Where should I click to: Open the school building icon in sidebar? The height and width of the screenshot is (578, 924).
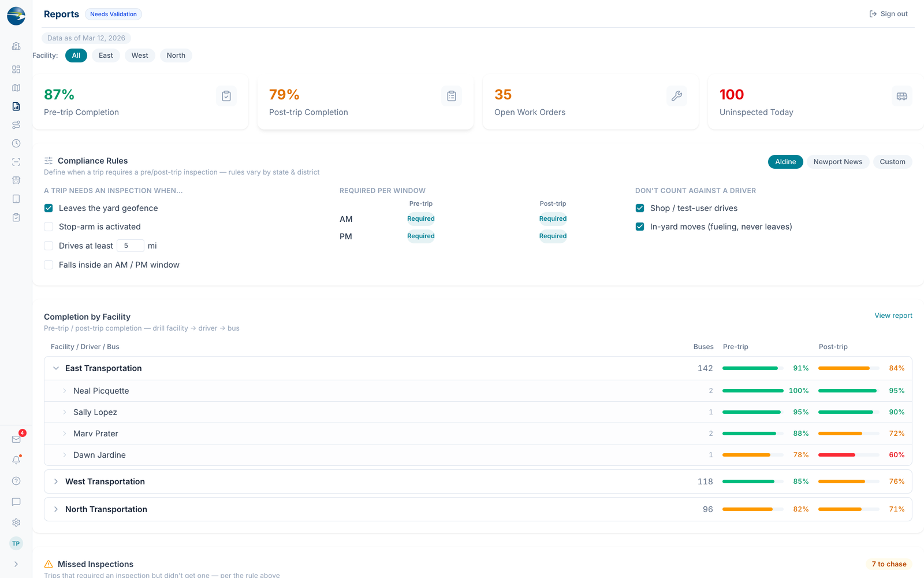(x=16, y=46)
